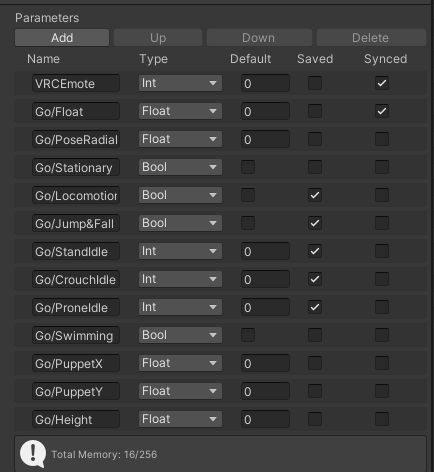434x472 pixels.
Task: Select the Go/StandIdle name field
Action: point(76,251)
